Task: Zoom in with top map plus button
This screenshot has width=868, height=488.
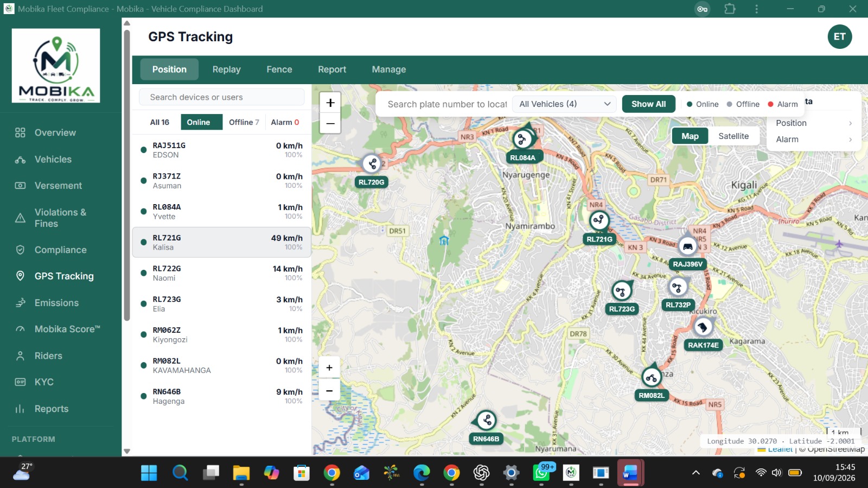Action: click(x=330, y=103)
